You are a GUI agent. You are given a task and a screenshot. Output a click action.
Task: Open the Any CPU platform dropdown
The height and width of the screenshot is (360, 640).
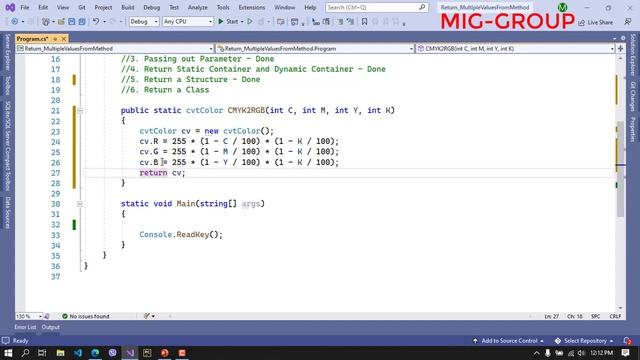188,22
